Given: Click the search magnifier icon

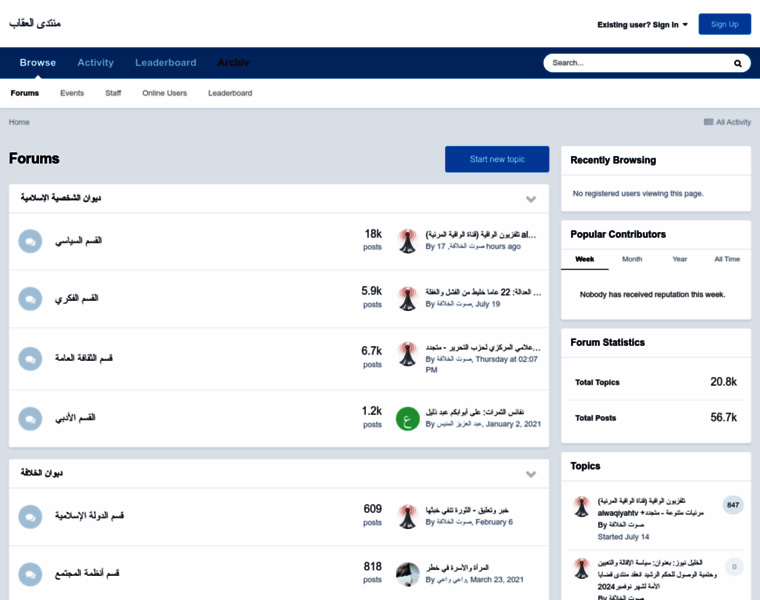Looking at the screenshot, I should 737,63.
